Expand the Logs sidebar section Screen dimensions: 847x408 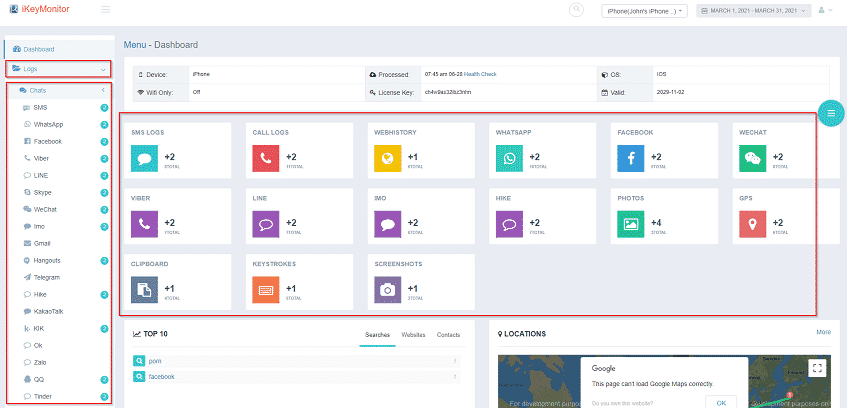pyautogui.click(x=58, y=69)
